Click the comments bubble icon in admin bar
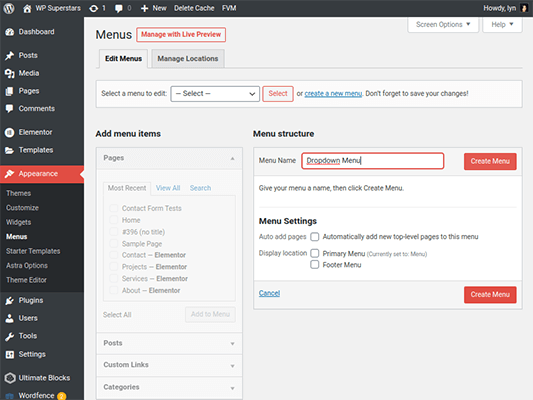This screenshot has width=533, height=400. pyautogui.click(x=119, y=8)
